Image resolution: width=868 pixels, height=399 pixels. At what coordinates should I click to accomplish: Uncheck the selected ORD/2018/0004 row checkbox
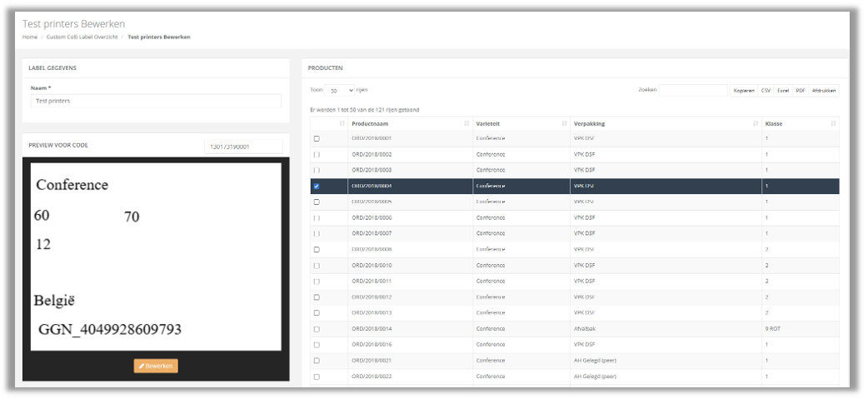point(317,186)
